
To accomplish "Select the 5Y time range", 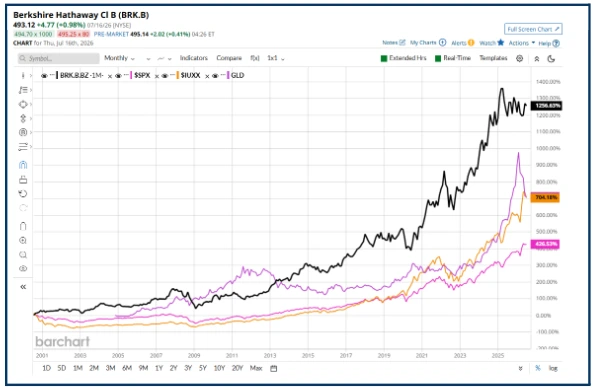I will click(x=203, y=368).
